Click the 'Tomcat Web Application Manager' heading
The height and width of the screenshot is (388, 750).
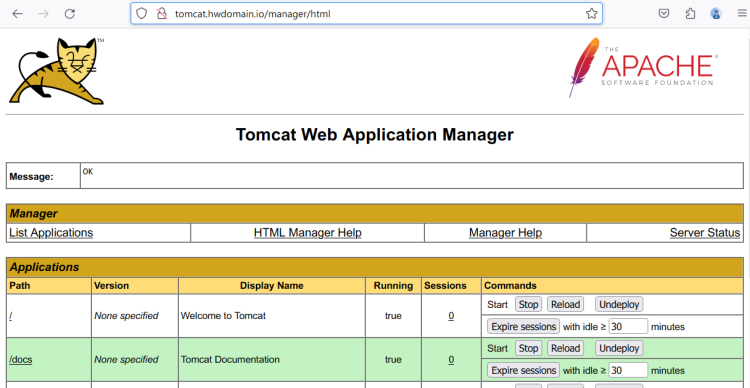pyautogui.click(x=375, y=135)
